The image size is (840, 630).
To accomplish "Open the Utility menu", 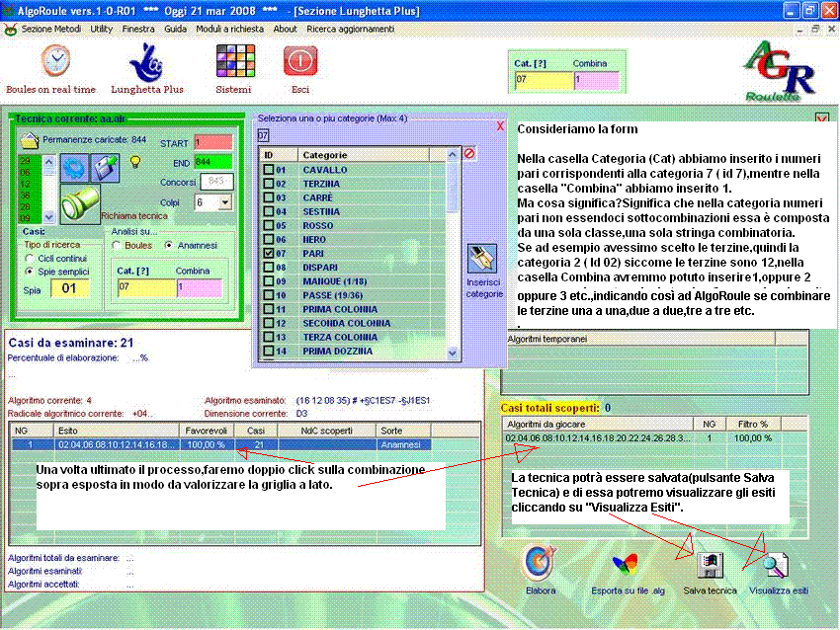I will (101, 29).
